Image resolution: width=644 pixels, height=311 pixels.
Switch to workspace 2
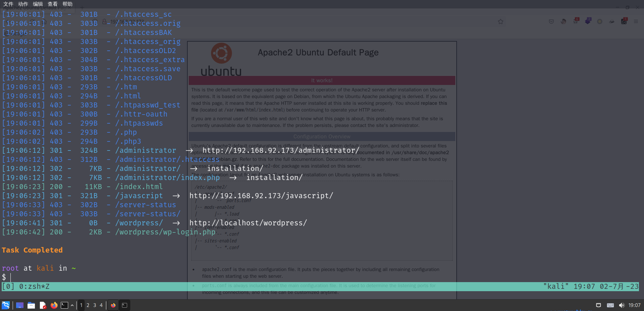[88, 305]
